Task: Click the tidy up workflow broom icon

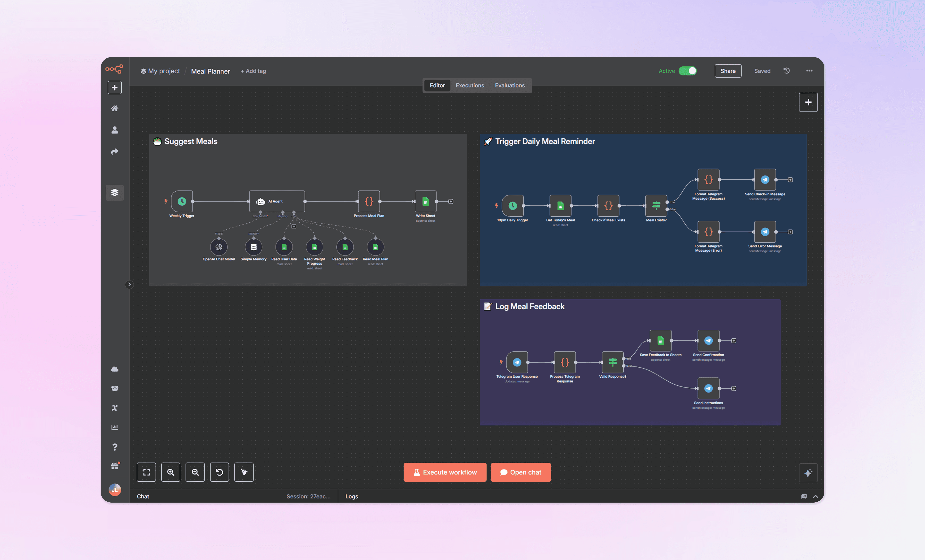Action: coord(244,472)
